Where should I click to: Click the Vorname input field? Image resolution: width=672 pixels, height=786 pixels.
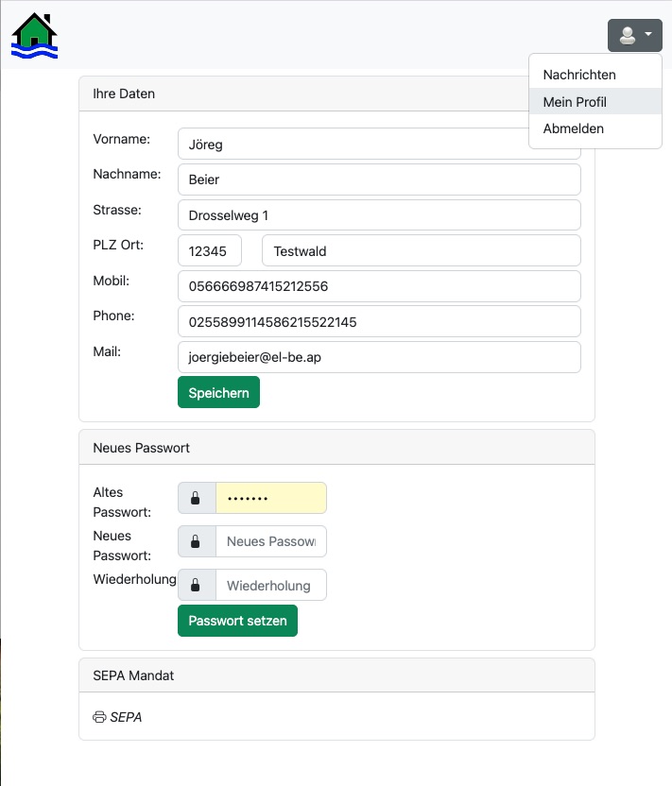[378, 144]
